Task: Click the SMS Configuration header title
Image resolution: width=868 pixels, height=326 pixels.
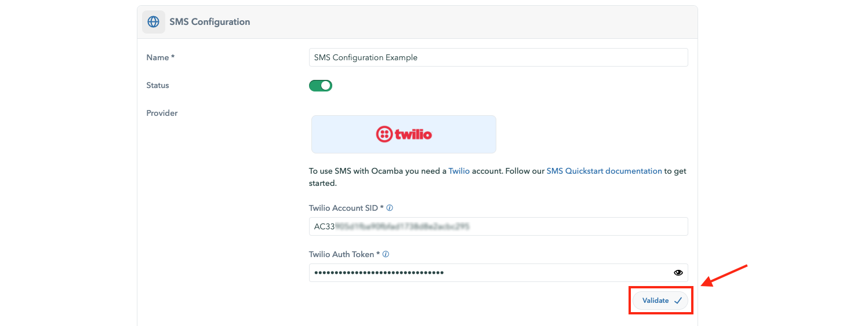Action: coord(210,22)
